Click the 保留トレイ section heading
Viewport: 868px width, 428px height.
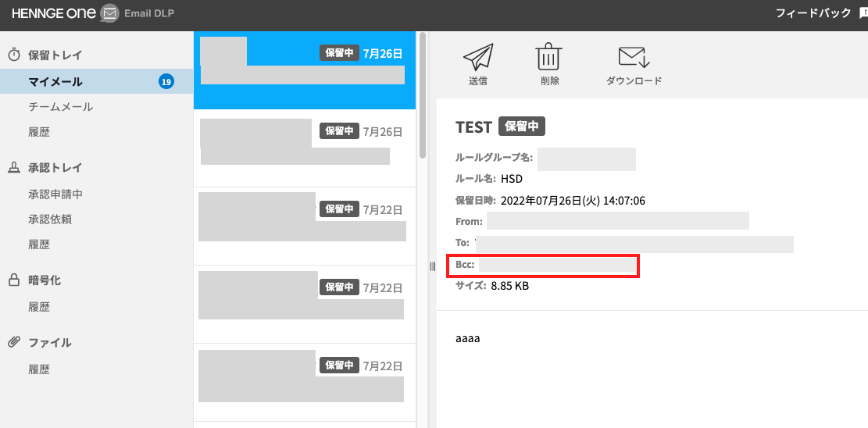click(x=55, y=55)
